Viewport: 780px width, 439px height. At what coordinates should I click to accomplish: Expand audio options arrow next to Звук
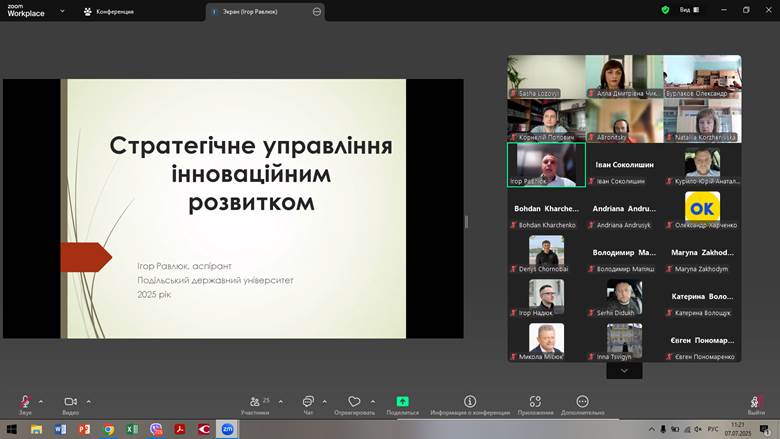41,401
